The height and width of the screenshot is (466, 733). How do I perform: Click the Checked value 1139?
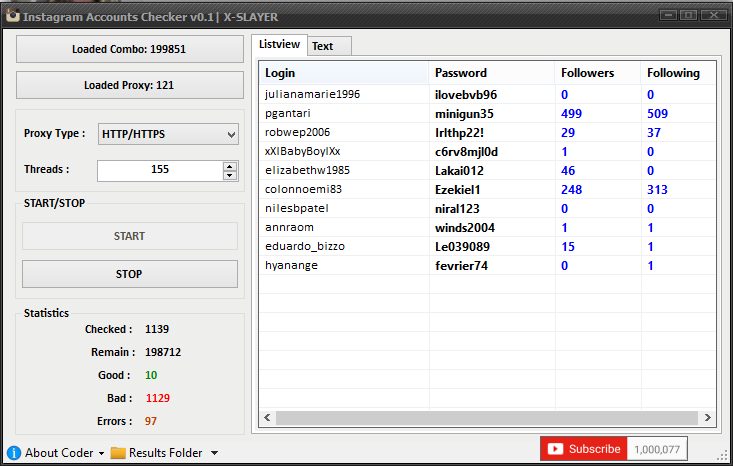click(157, 329)
